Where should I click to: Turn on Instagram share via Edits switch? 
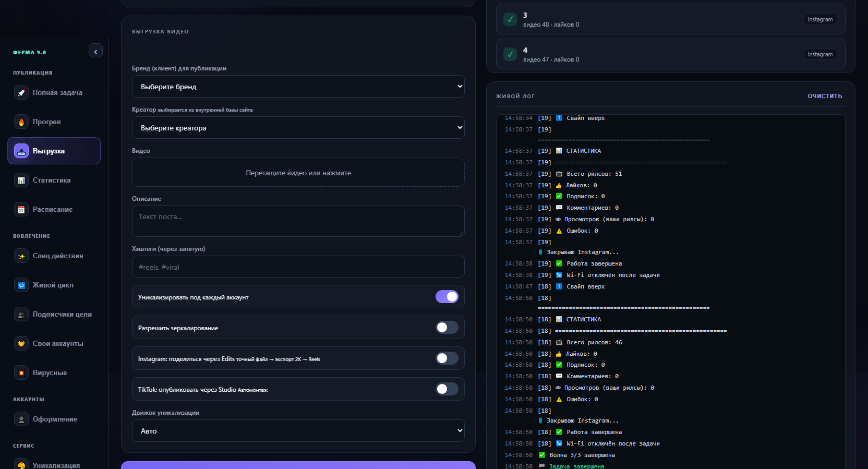coord(447,358)
